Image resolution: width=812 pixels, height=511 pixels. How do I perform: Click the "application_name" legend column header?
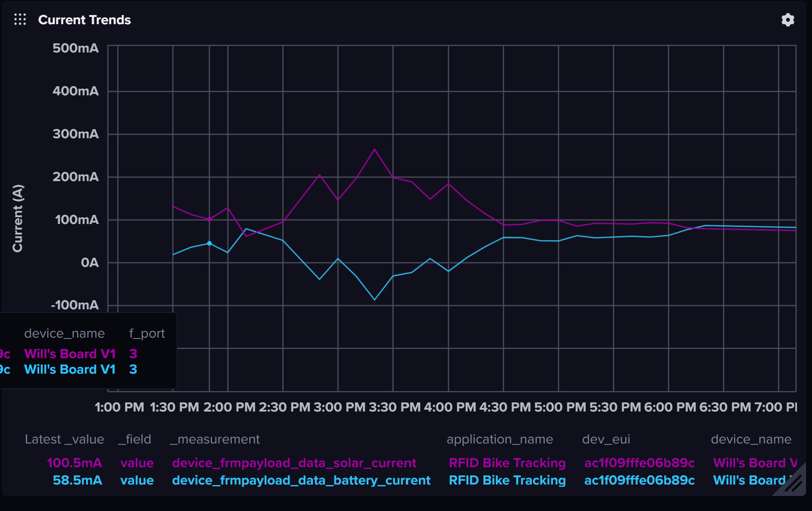[500, 439]
